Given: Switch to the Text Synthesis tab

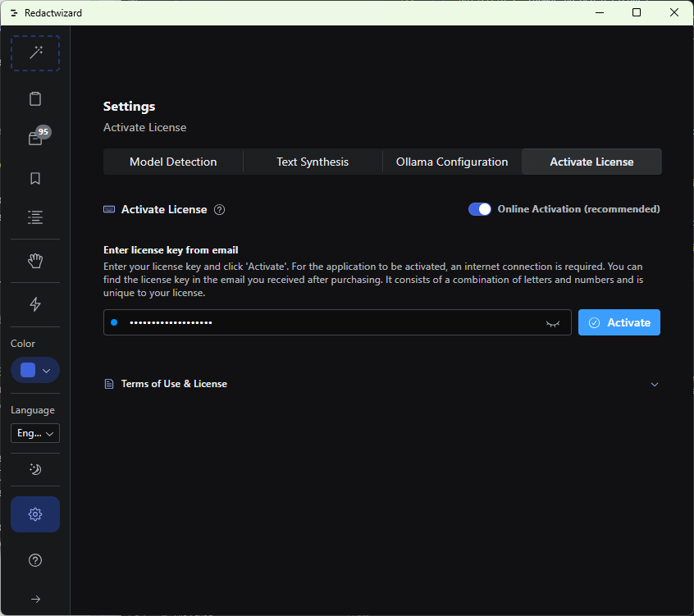Looking at the screenshot, I should click(x=313, y=162).
